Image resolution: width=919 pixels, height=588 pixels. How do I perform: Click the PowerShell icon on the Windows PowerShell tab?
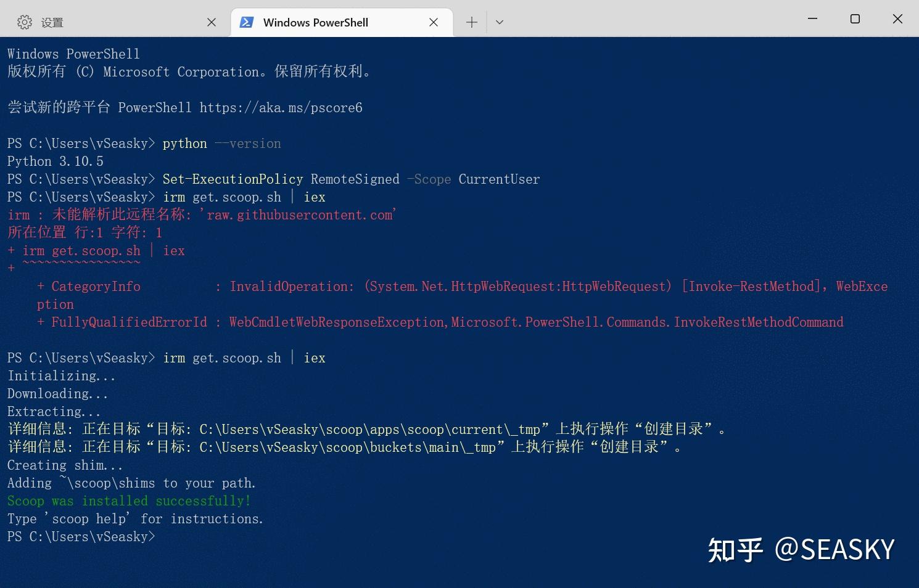247,22
